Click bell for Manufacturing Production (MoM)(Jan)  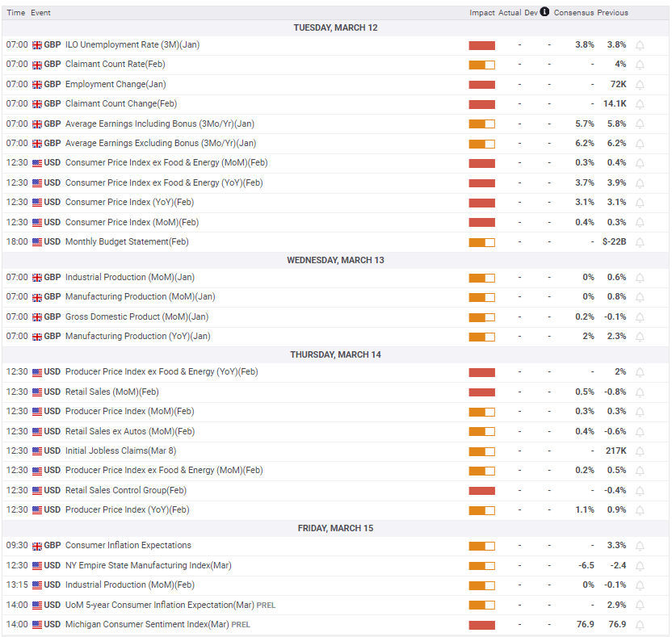(640, 297)
